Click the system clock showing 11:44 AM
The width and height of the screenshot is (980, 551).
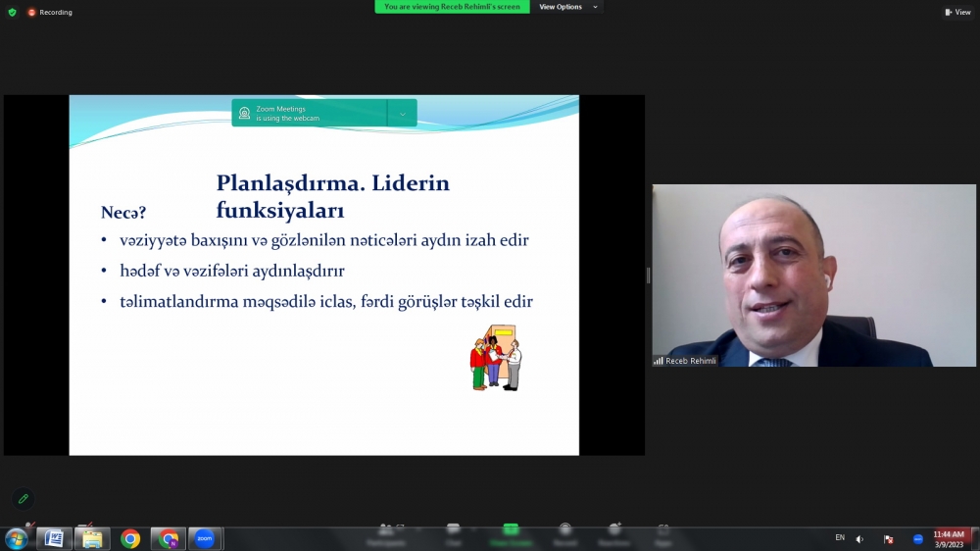(949, 538)
